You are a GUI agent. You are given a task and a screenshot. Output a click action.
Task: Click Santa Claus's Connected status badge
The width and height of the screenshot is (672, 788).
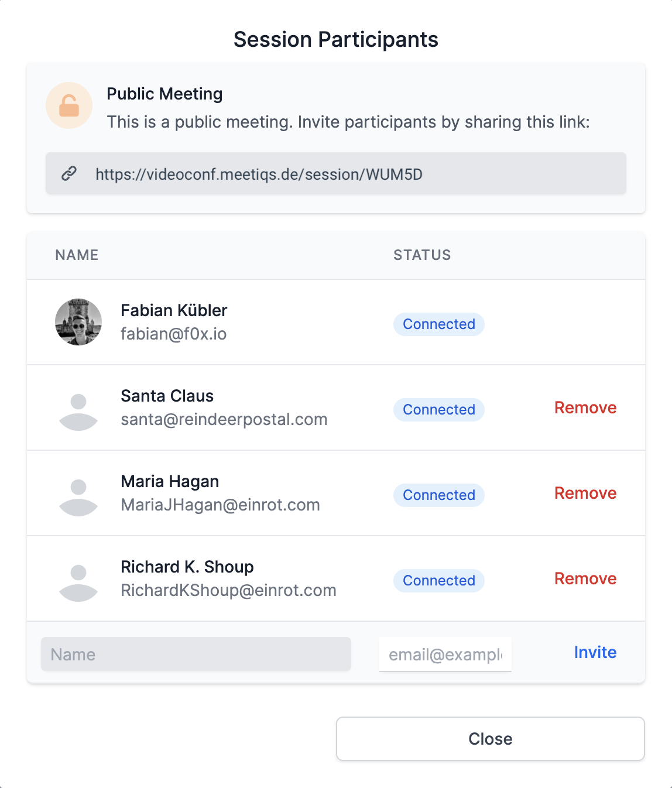[x=439, y=410]
